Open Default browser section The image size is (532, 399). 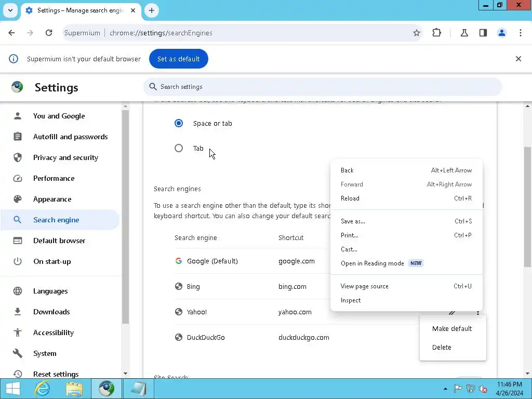[60, 241]
